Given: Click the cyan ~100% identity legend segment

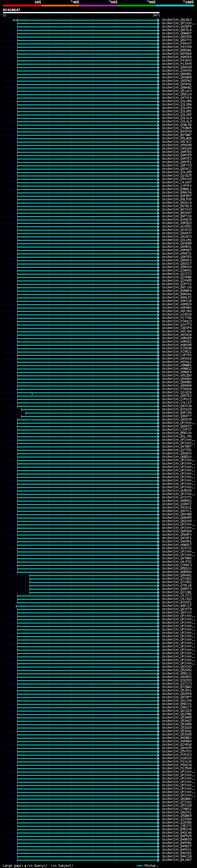Looking at the screenshot, I should click(175, 6).
